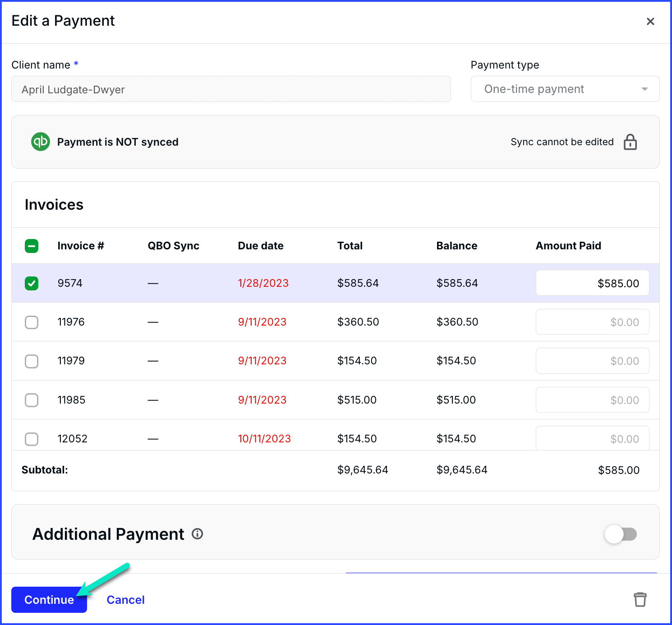Image resolution: width=672 pixels, height=625 pixels.
Task: Click the Payment is NOT synced text
Action: click(x=118, y=142)
